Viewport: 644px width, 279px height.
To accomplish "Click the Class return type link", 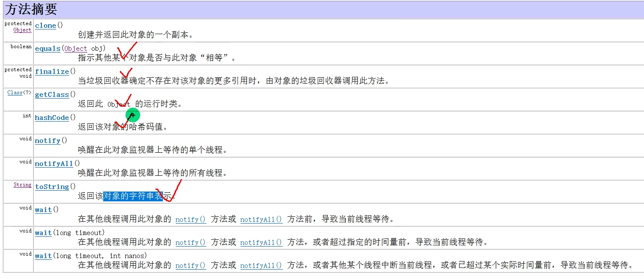I will click(15, 93).
